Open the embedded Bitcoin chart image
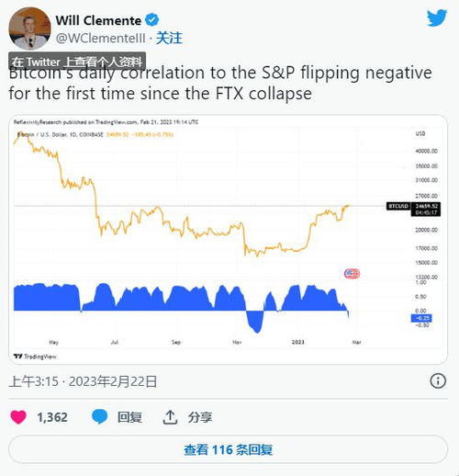This screenshot has height=476, width=459. coord(228,240)
